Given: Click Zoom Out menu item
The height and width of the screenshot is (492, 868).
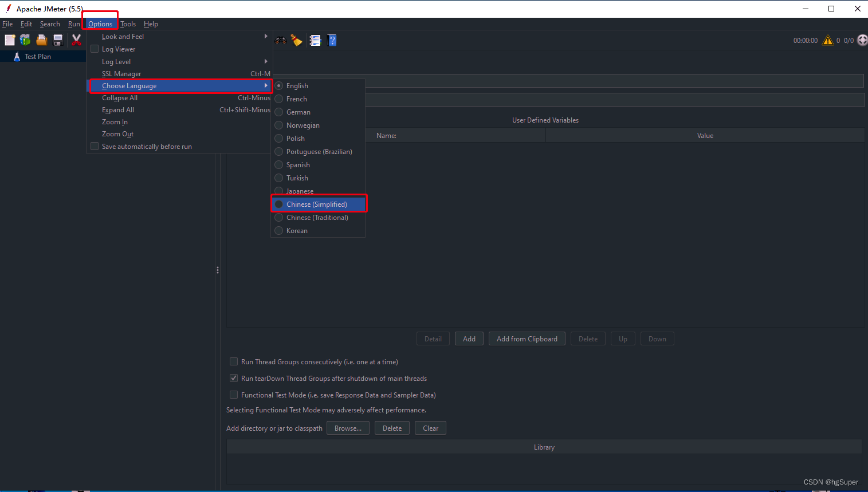Looking at the screenshot, I should [179, 134].
